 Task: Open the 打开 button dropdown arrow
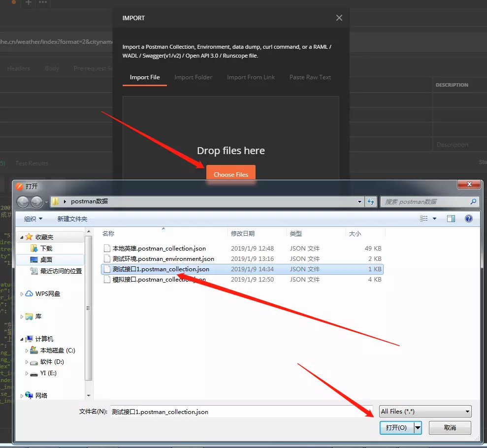coord(418,427)
